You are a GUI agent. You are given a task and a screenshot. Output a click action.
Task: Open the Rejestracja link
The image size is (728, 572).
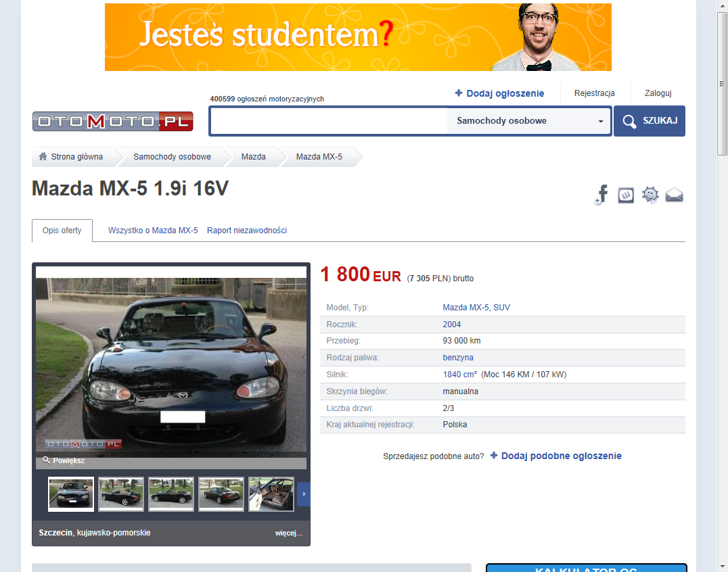(594, 93)
